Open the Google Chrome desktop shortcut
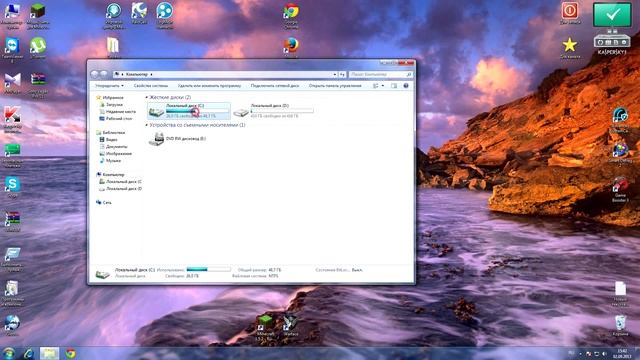 click(291, 11)
